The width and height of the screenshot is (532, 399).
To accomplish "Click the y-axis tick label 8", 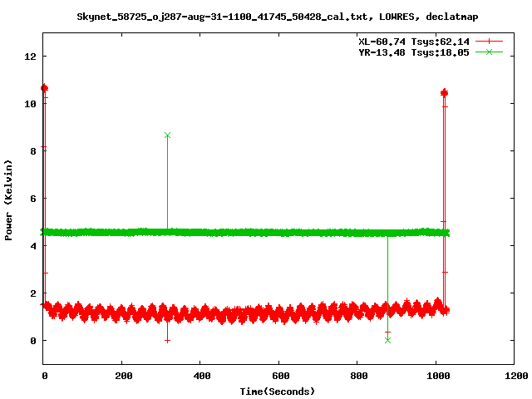I will [33, 151].
